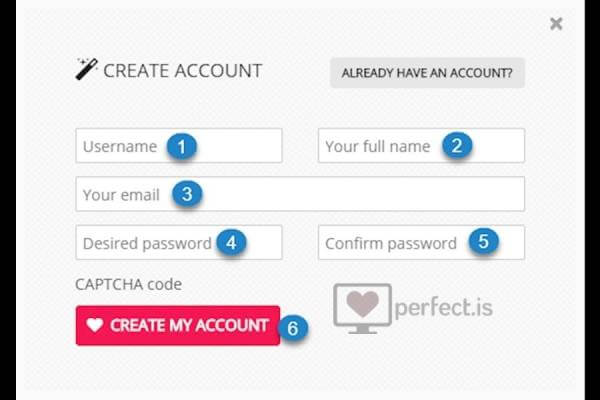Viewport: 600px width, 400px height.
Task: Submit with the Create My Account button
Action: click(x=178, y=325)
